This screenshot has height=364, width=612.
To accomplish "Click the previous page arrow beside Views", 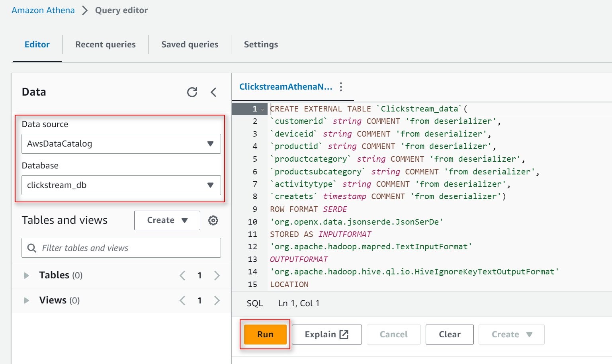I will 182,300.
